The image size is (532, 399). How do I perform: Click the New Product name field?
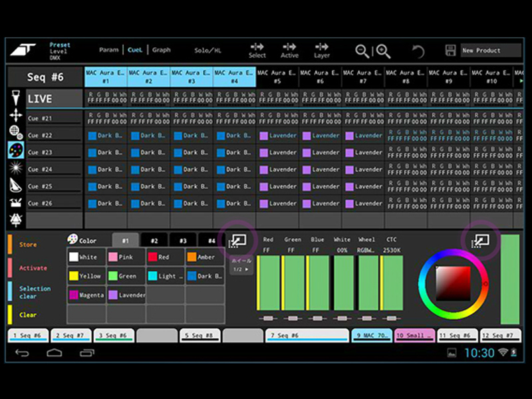point(490,51)
